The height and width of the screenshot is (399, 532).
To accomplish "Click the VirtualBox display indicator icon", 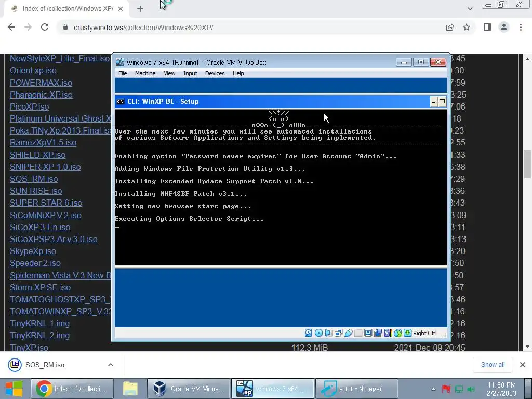I will coord(368,333).
